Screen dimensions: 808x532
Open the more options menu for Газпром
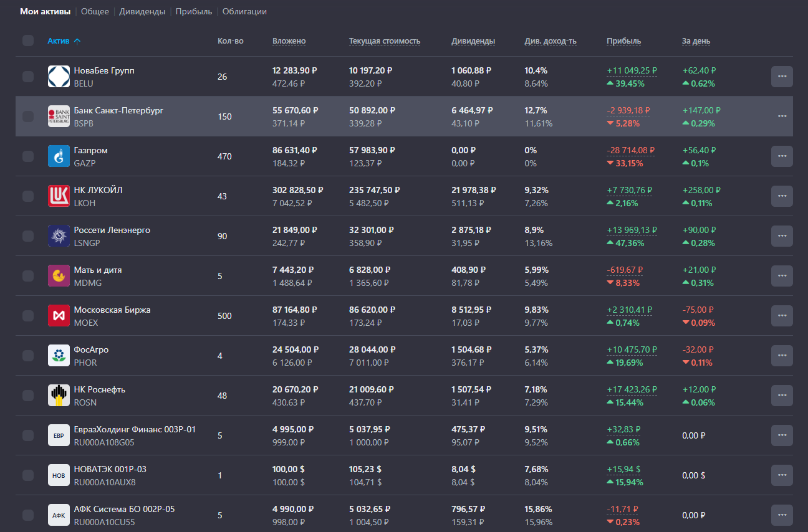782,156
